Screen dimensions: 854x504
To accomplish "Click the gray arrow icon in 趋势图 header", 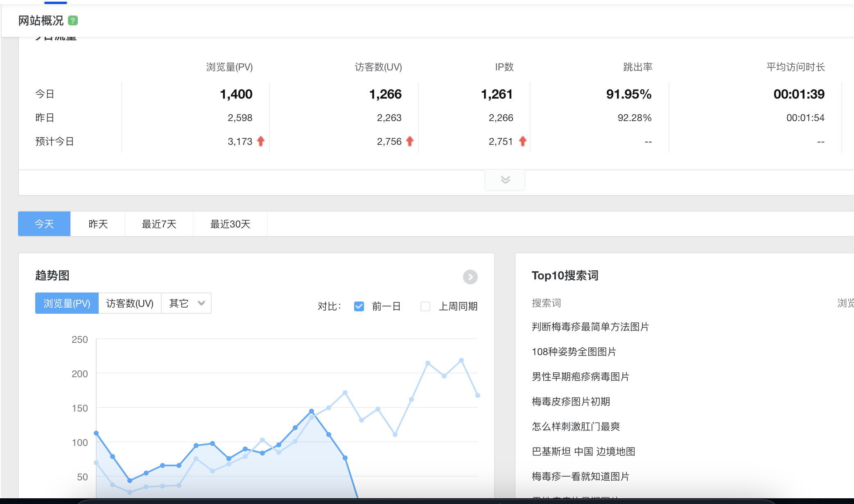I will [470, 277].
